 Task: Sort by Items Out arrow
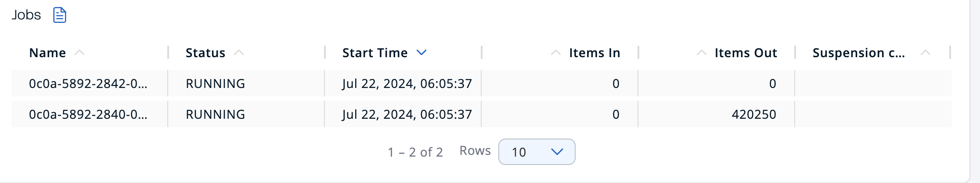click(x=702, y=53)
